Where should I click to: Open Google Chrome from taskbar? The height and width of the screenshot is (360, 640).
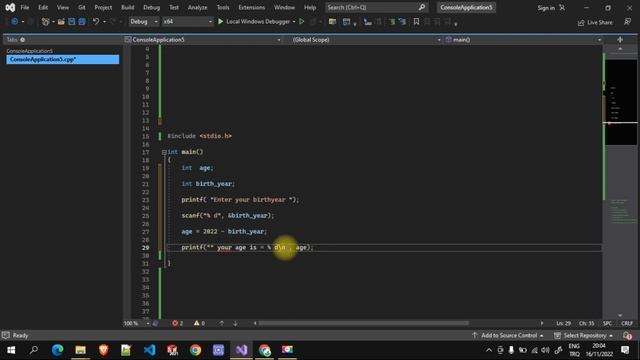196,350
